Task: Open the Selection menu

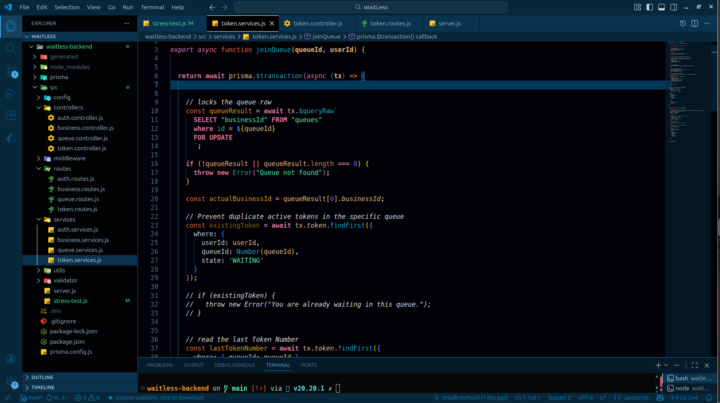Action: 67,7
